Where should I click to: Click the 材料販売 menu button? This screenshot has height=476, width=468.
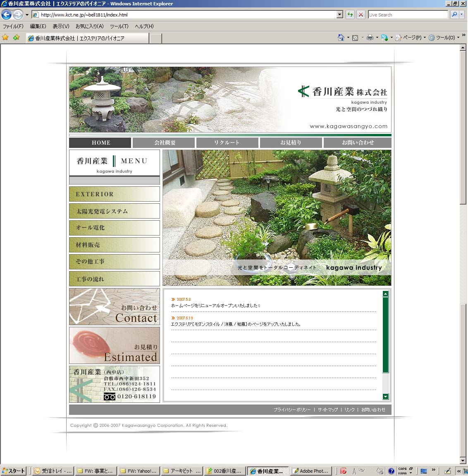point(114,245)
